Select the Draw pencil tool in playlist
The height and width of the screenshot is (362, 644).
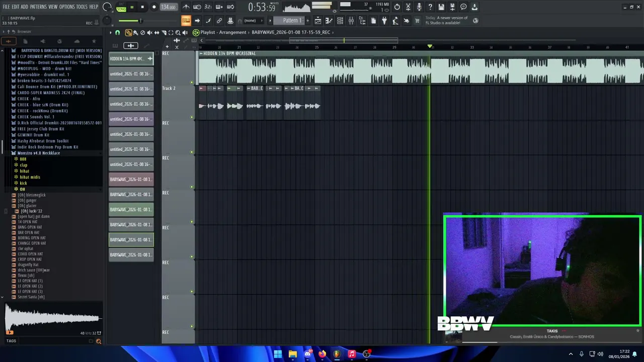(x=128, y=32)
